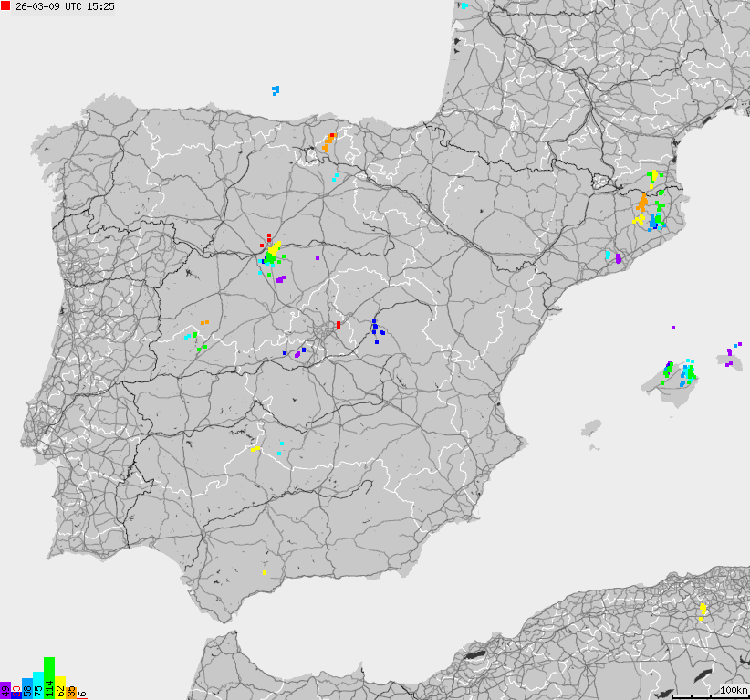Select the red strike marker near the Madrid cluster
The height and width of the screenshot is (700, 750).
click(x=267, y=237)
